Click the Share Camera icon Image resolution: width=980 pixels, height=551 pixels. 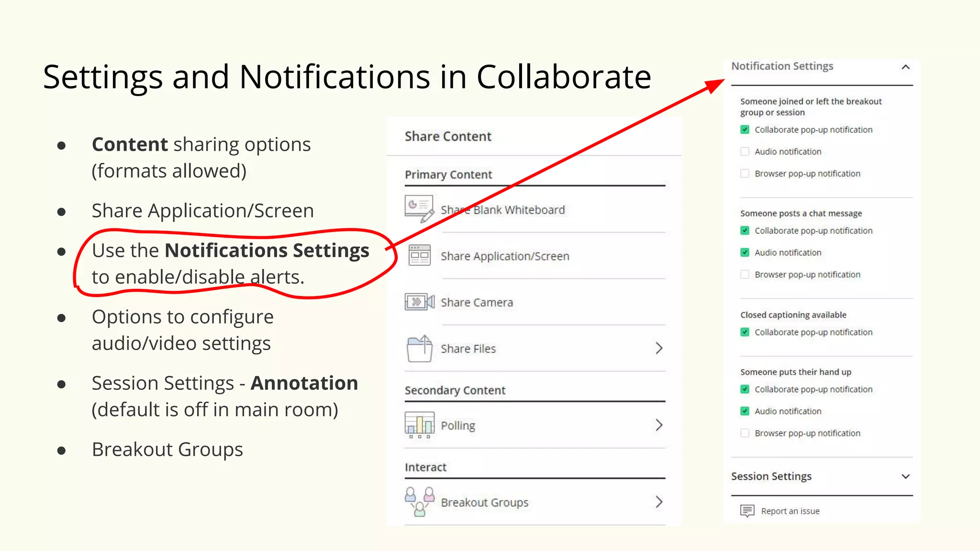[x=420, y=302]
